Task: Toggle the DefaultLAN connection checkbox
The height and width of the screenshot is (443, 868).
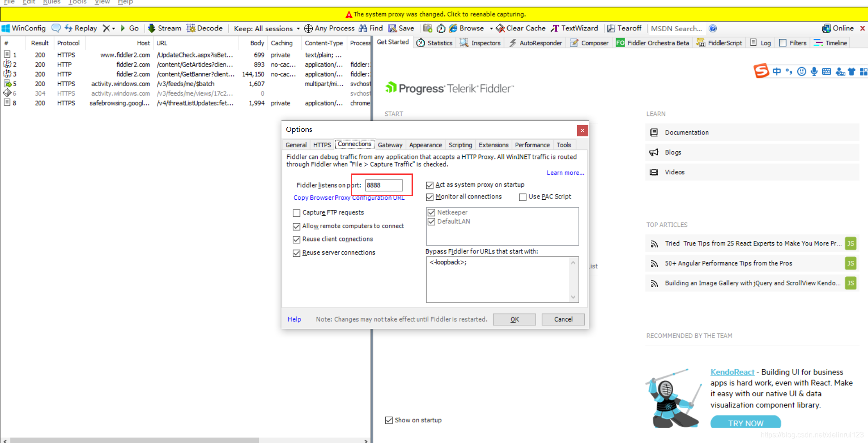Action: pyautogui.click(x=432, y=221)
